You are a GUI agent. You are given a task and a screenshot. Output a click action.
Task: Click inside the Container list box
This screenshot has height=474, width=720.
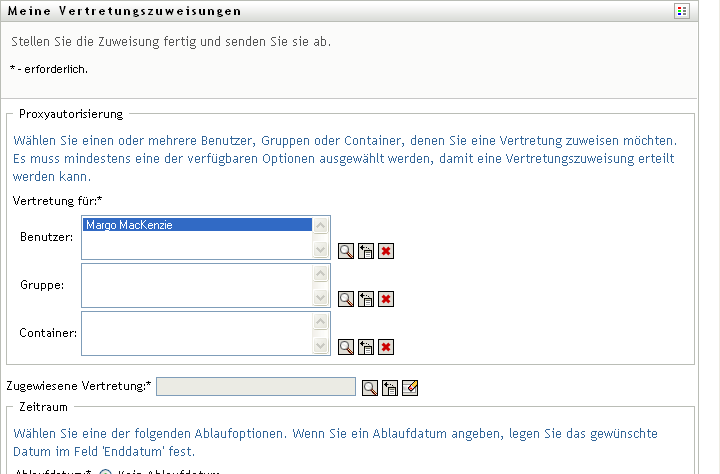[196, 333]
